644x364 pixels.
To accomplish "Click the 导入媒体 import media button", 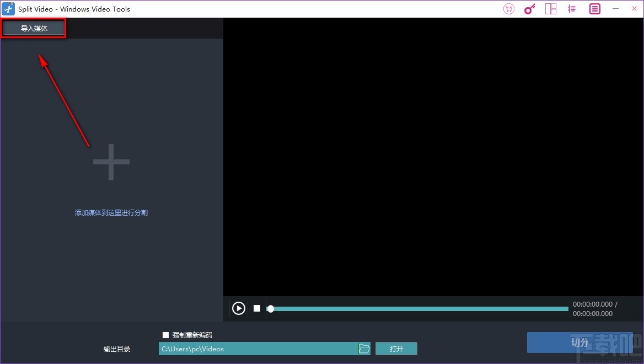I will point(34,28).
